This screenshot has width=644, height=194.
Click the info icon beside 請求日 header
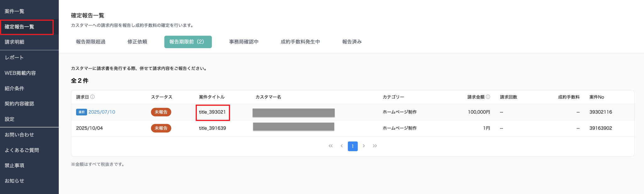point(92,97)
